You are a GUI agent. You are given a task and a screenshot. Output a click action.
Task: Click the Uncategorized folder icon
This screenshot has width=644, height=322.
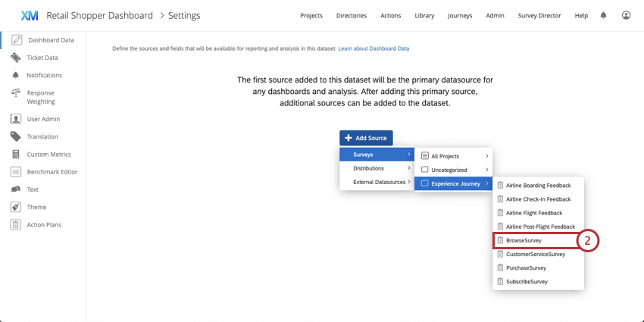(x=425, y=170)
